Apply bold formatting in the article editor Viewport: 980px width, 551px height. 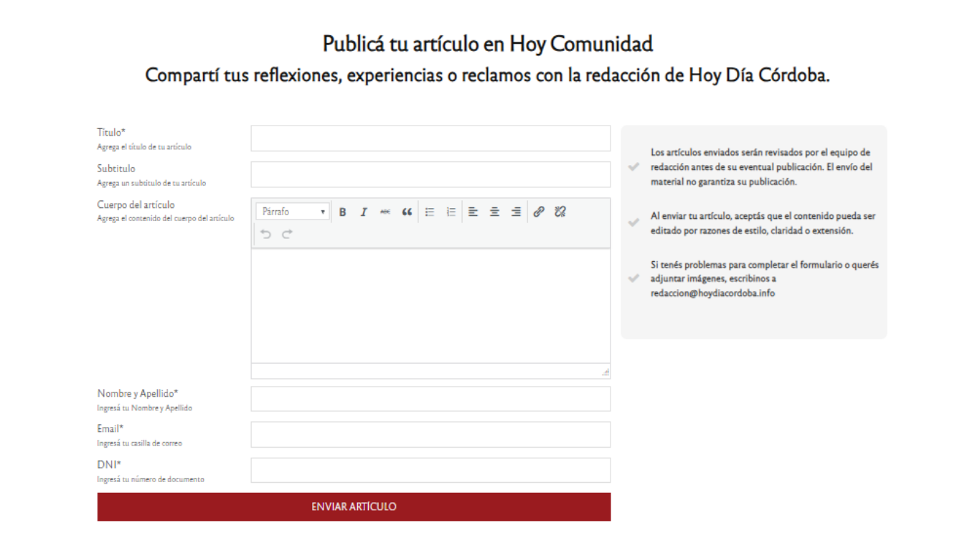tap(342, 211)
